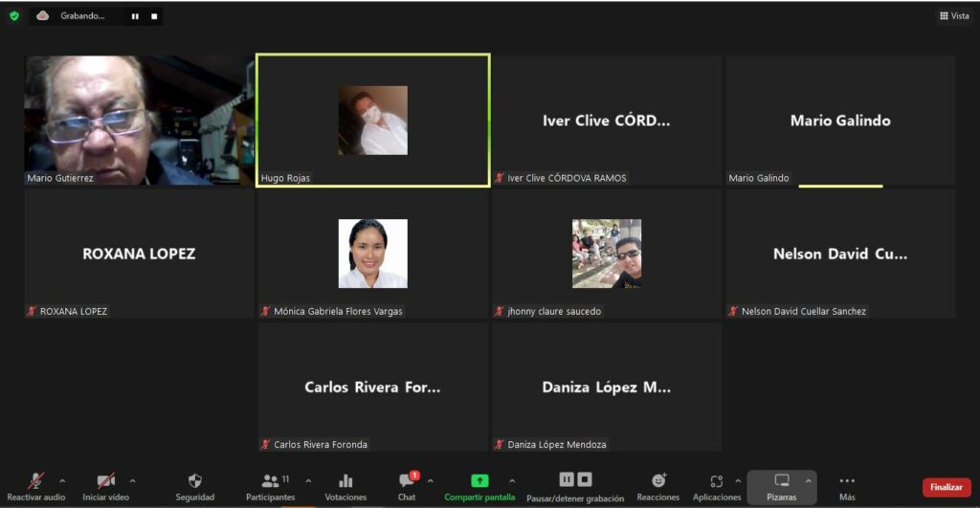Click muted mic icon by Iver Clive CÓRDOVA RAMOS
Viewport: 980px width, 508px height.
(500, 178)
